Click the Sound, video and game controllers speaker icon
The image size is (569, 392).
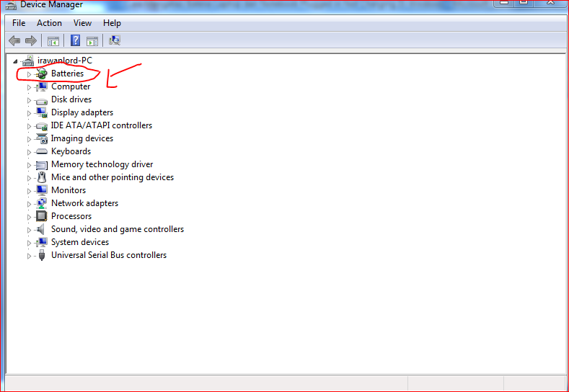(41, 229)
